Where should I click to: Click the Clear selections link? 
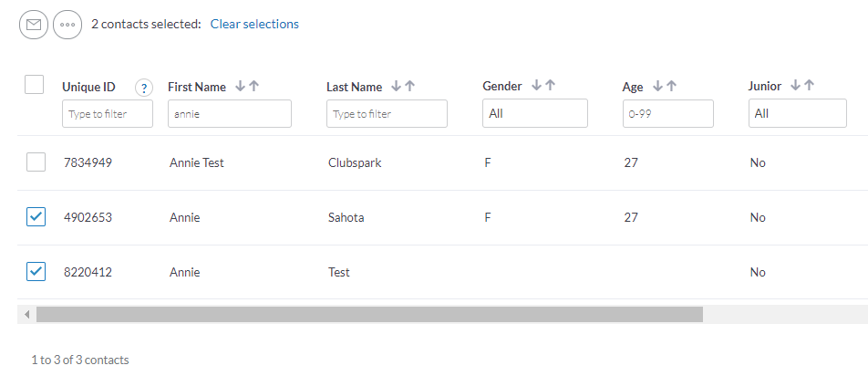click(254, 25)
